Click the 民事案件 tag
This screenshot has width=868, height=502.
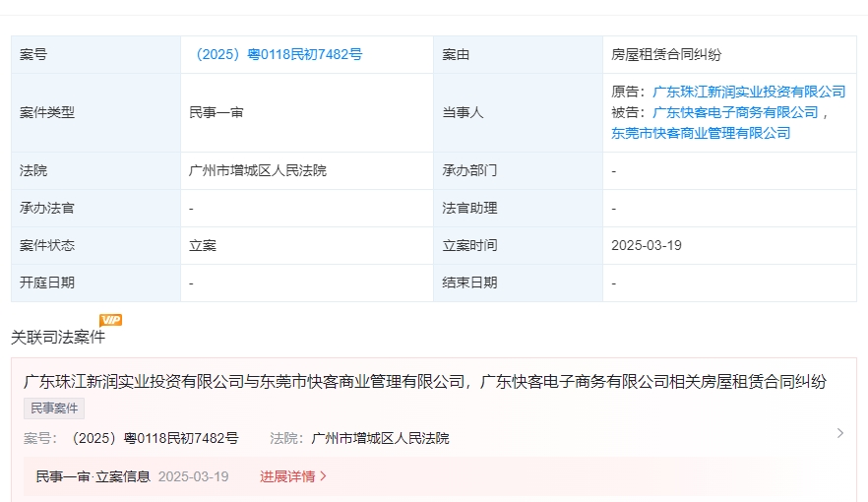point(54,408)
